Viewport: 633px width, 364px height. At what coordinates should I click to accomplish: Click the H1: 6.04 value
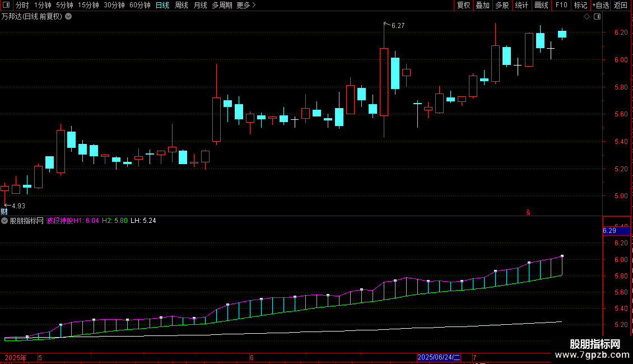pyautogui.click(x=86, y=221)
